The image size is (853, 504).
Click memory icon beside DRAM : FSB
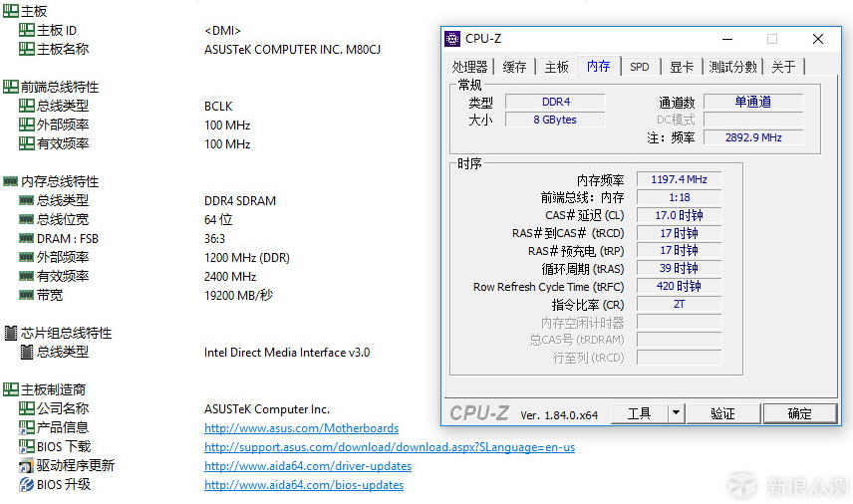[27, 238]
